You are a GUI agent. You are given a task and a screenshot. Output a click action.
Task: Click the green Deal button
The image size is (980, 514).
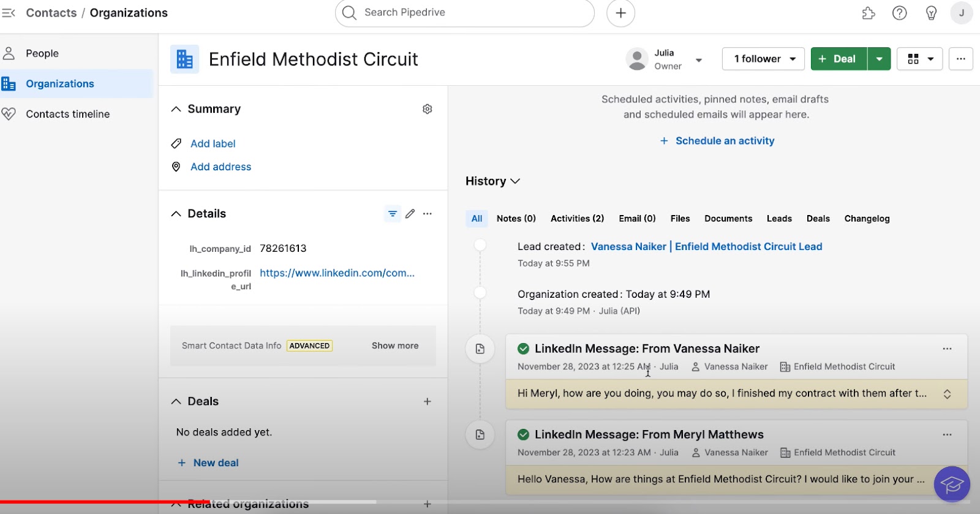tap(838, 59)
